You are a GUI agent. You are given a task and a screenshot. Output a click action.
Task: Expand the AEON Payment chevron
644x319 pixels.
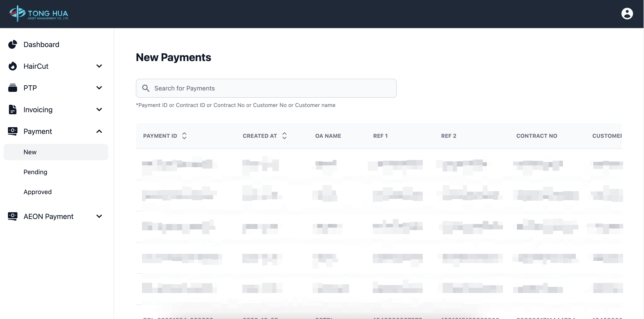tap(99, 216)
